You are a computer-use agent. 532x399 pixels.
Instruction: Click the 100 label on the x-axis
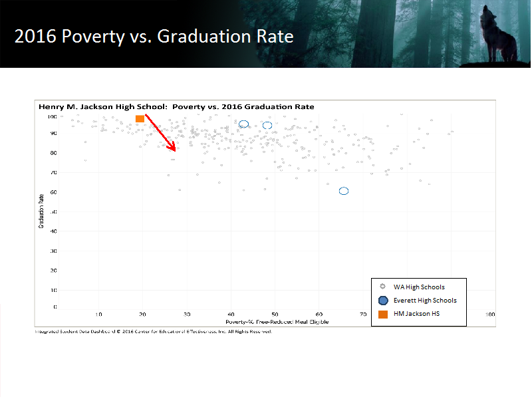point(490,314)
